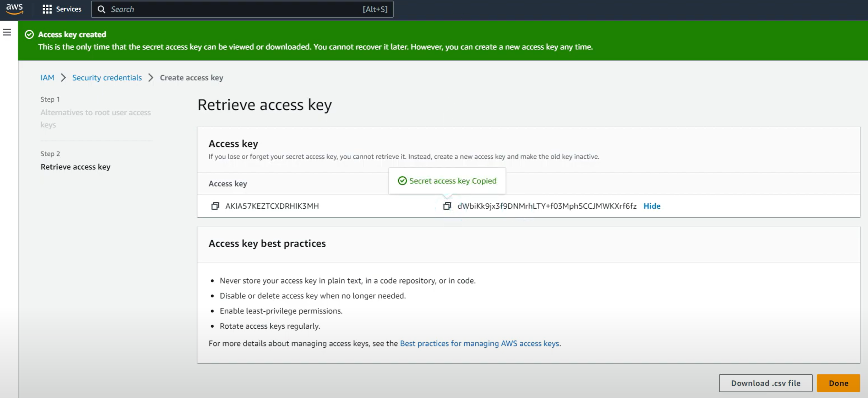Viewport: 868px width, 398px height.
Task: Go to IAM breadcrumb link
Action: 47,77
